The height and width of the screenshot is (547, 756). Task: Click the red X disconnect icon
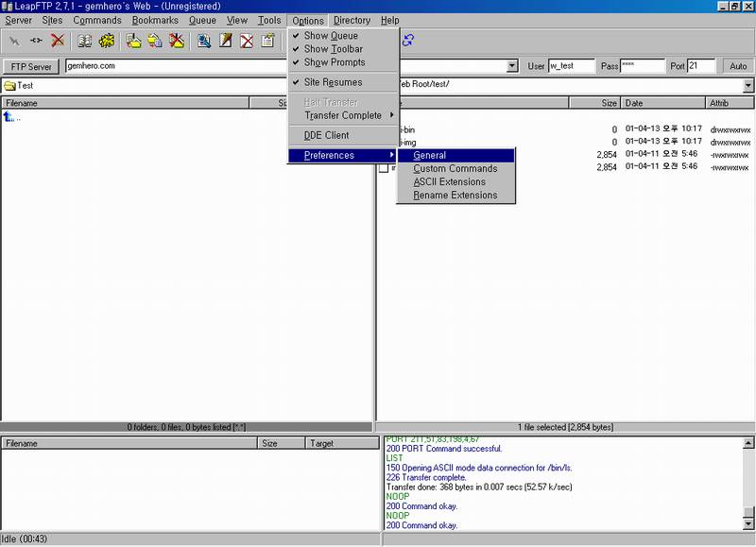click(58, 41)
